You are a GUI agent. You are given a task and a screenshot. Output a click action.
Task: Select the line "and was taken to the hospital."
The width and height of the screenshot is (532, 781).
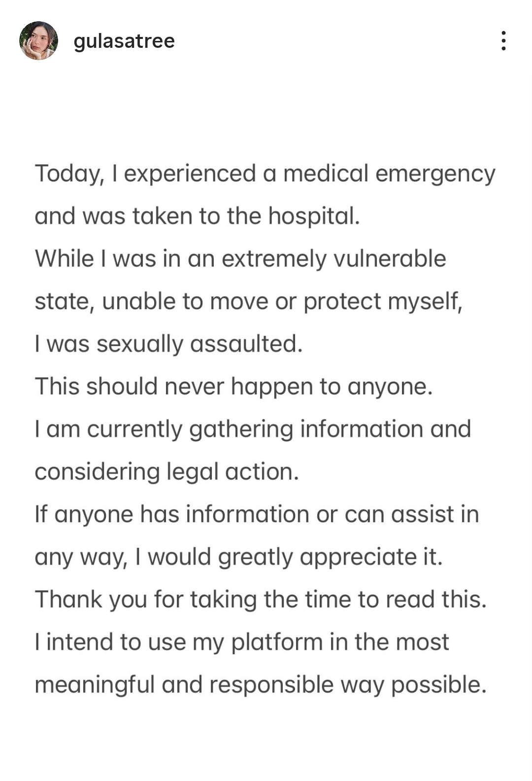tap(197, 216)
